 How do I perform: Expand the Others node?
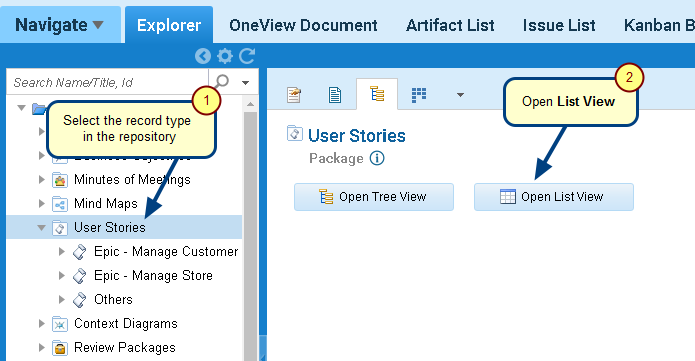click(62, 299)
